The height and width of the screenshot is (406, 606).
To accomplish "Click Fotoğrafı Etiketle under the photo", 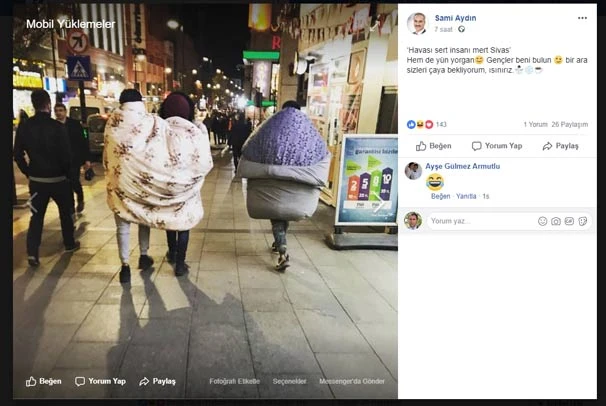I will [x=235, y=381].
